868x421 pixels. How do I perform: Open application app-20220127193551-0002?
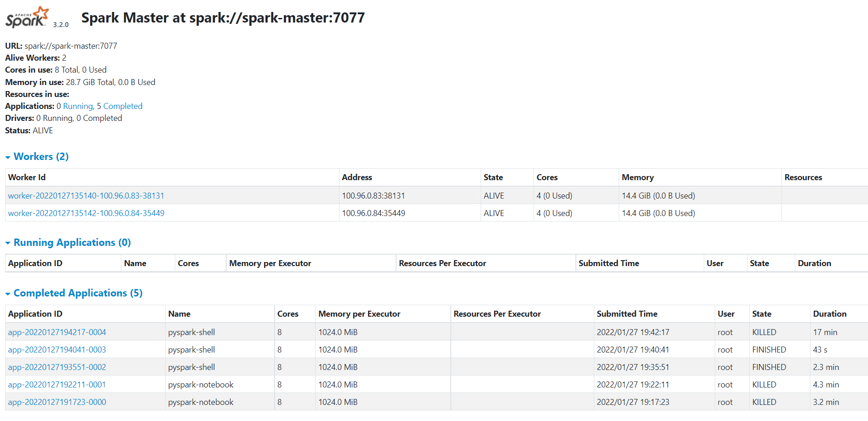click(57, 367)
